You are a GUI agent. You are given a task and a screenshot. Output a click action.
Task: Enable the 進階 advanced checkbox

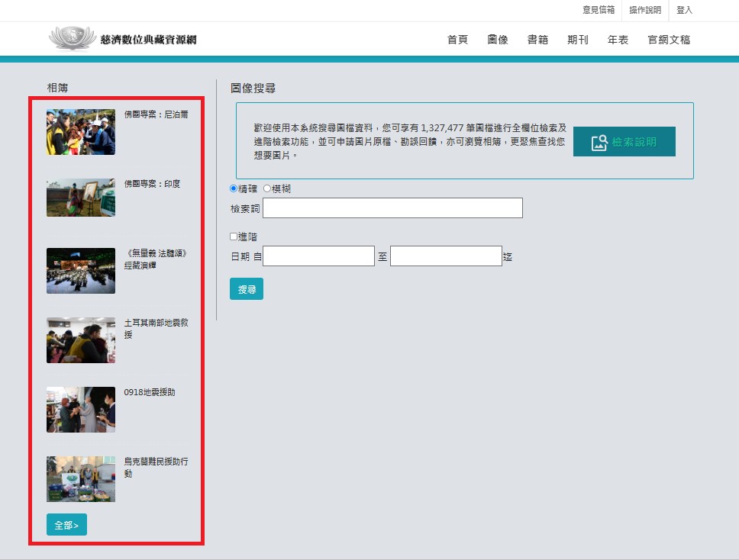tap(234, 237)
